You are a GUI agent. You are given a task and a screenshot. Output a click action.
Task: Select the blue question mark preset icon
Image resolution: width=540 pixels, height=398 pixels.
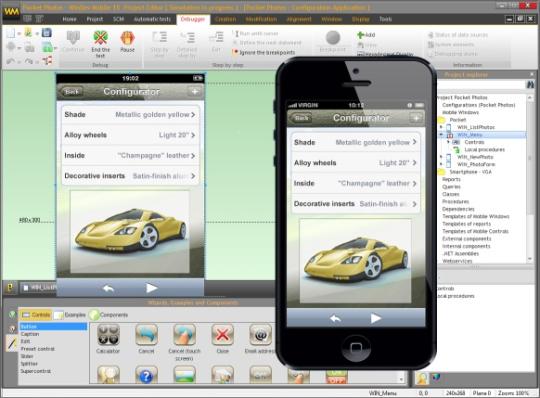click(x=146, y=375)
